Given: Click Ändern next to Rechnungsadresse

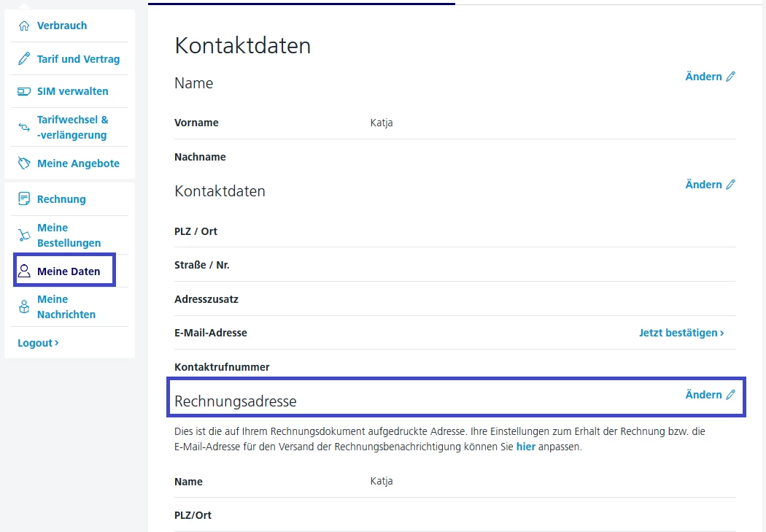Looking at the screenshot, I should 703,395.
